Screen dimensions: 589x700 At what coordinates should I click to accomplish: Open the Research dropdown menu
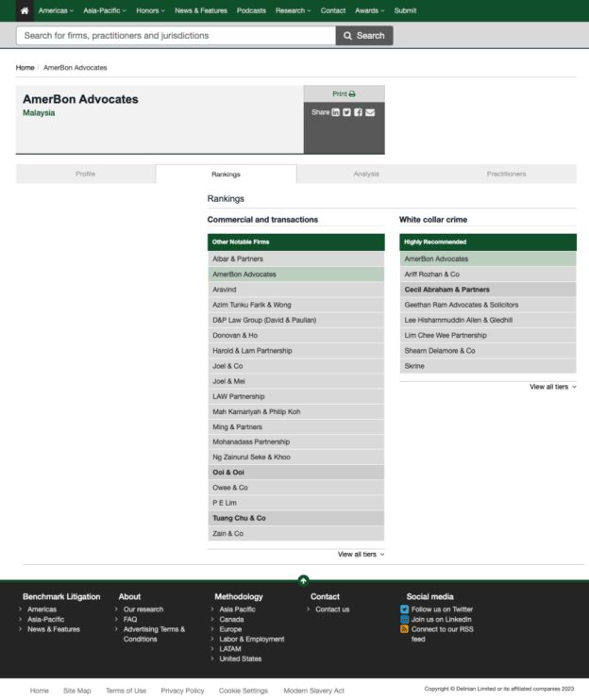click(x=294, y=10)
